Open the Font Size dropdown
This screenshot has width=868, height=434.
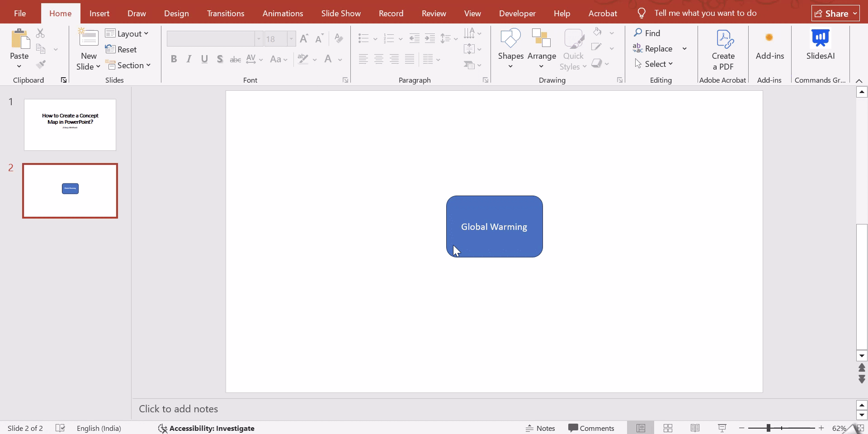(x=291, y=39)
